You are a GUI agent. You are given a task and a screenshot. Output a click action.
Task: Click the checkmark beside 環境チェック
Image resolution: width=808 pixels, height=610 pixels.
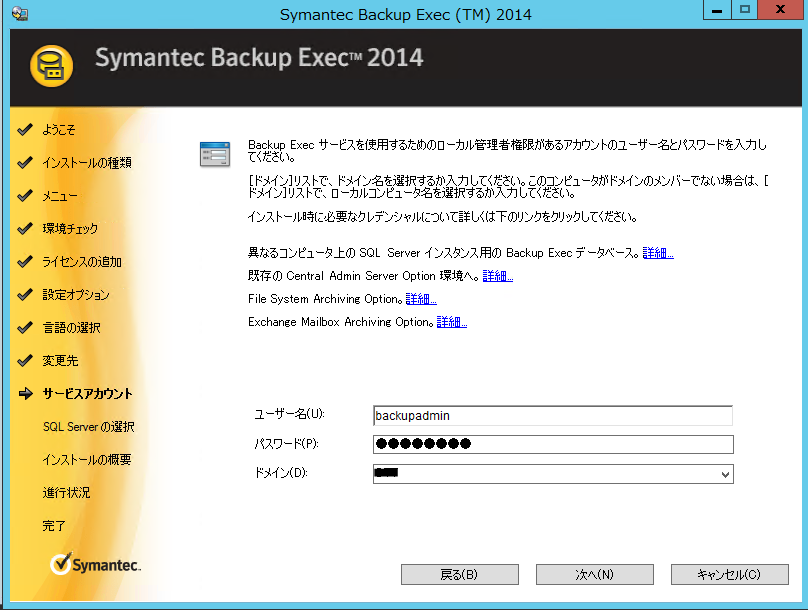click(x=25, y=229)
